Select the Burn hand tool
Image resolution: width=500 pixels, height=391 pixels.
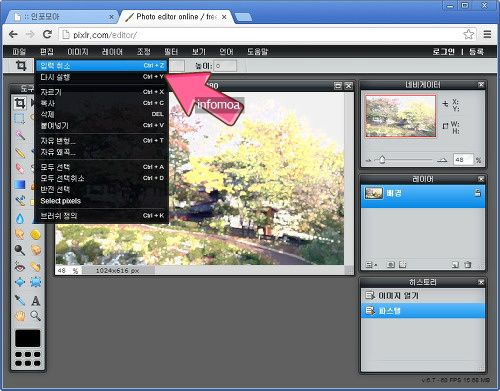pyautogui.click(x=36, y=250)
